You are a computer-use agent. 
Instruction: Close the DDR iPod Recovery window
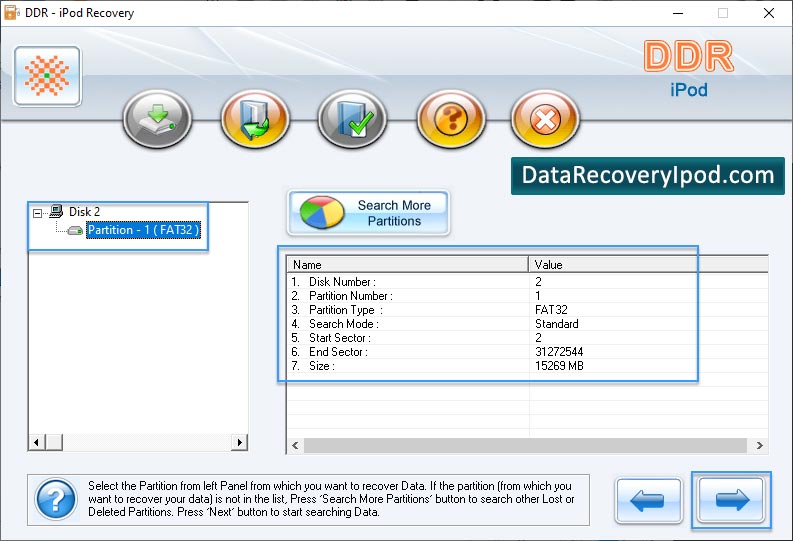click(769, 13)
